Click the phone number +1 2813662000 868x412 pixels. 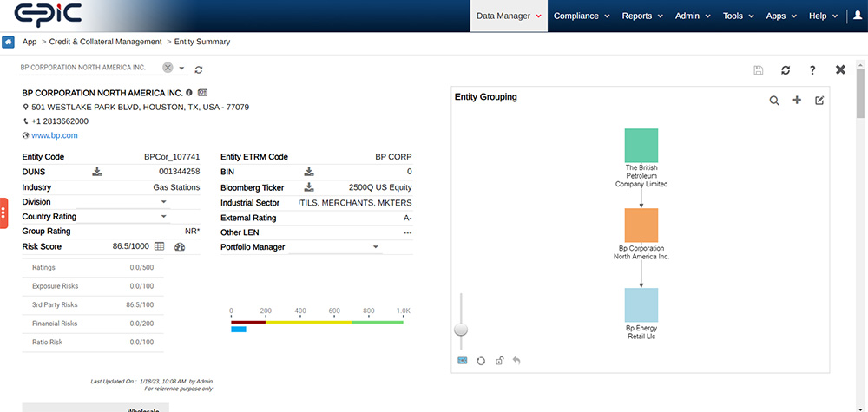point(60,121)
